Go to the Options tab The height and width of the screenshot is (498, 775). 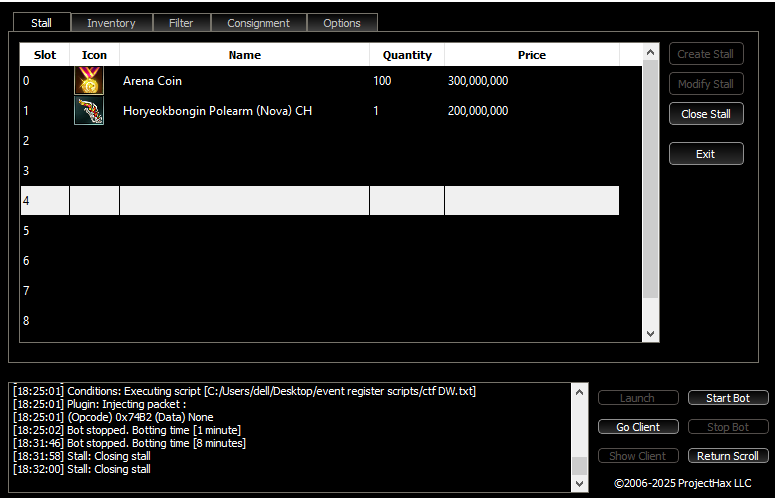coord(342,23)
